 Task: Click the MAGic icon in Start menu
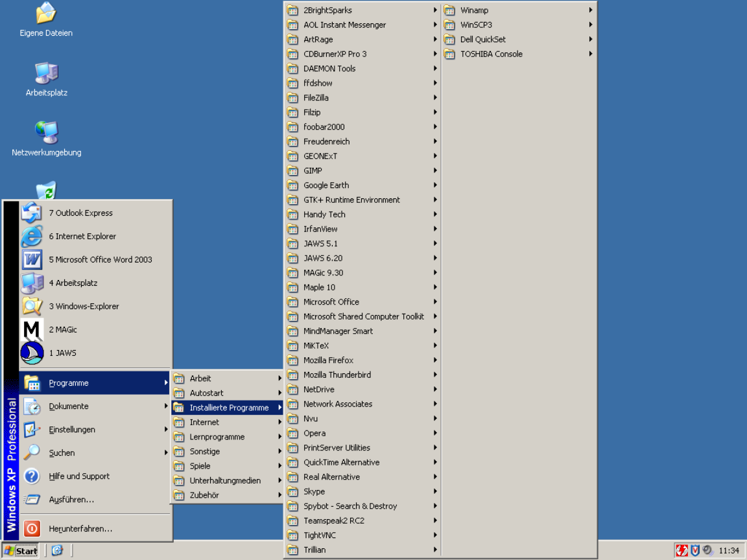(32, 329)
